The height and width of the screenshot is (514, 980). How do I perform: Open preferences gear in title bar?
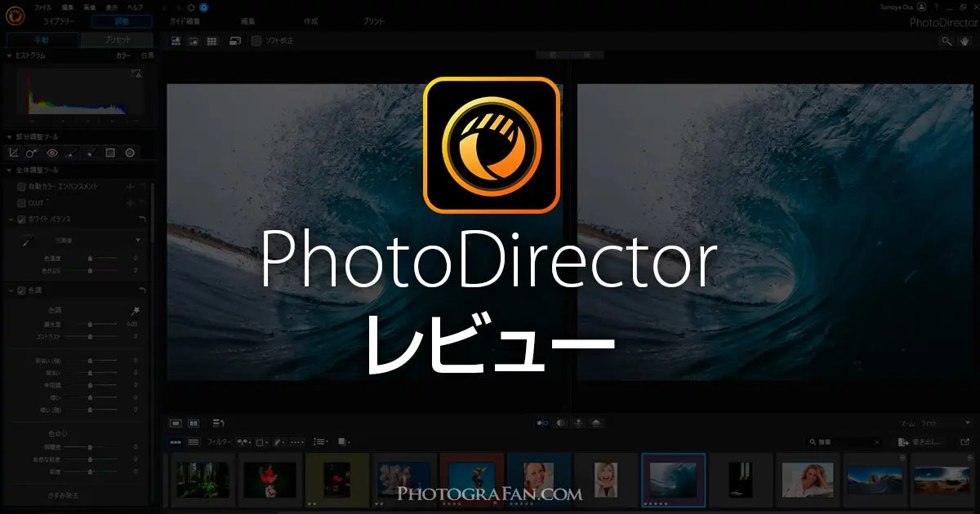[190, 7]
